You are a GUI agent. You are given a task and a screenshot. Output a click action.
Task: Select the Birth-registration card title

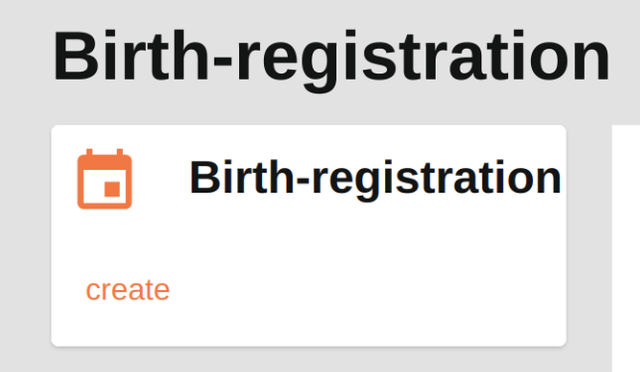[x=375, y=178]
